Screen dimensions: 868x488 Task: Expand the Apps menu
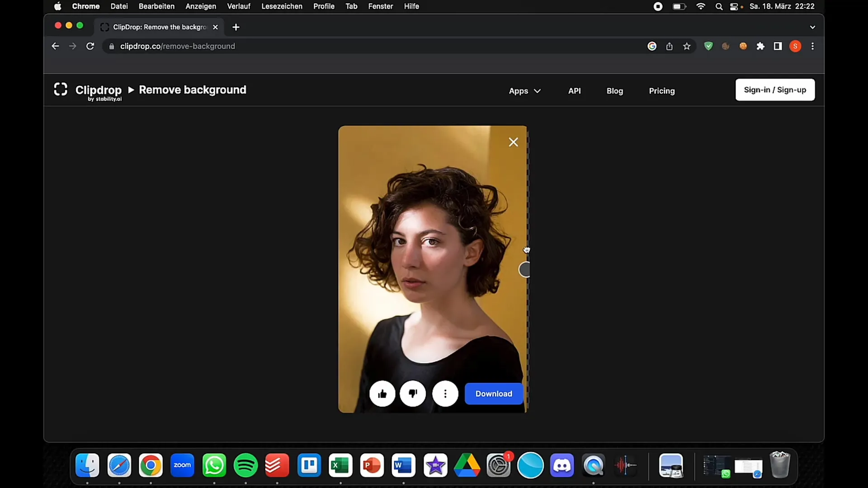click(x=524, y=90)
